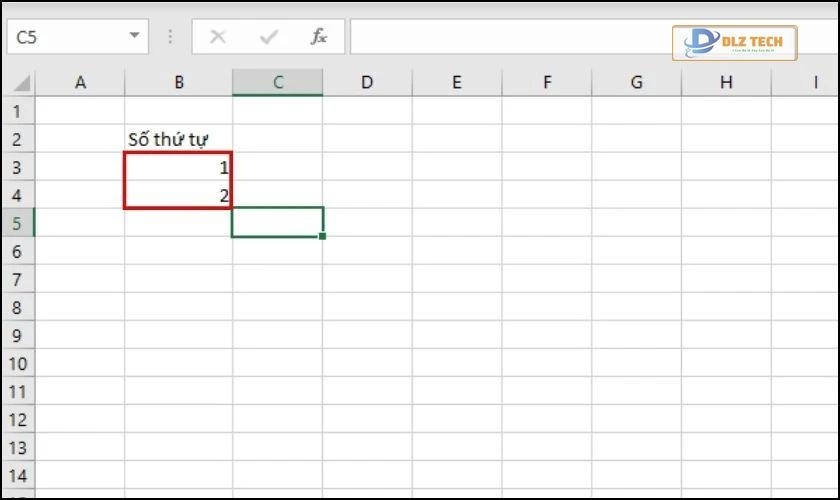Image resolution: width=840 pixels, height=500 pixels.
Task: Click inside the formula bar input
Action: [x=500, y=37]
